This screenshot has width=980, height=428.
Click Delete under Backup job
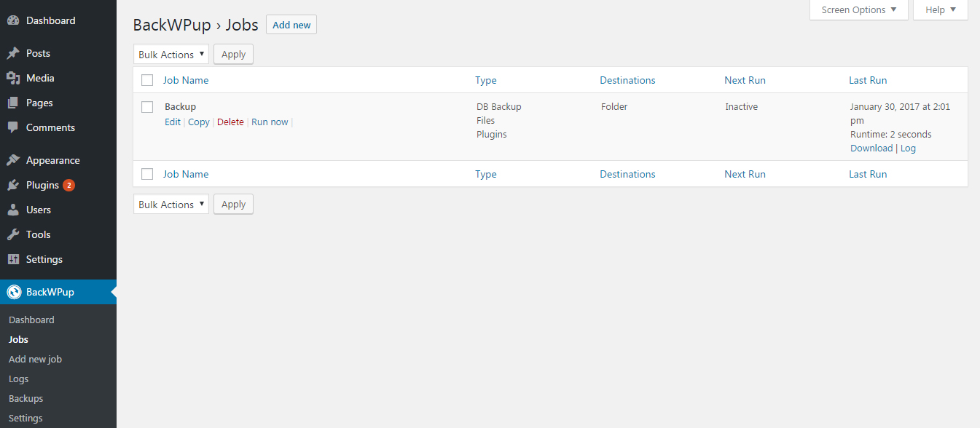(x=230, y=122)
